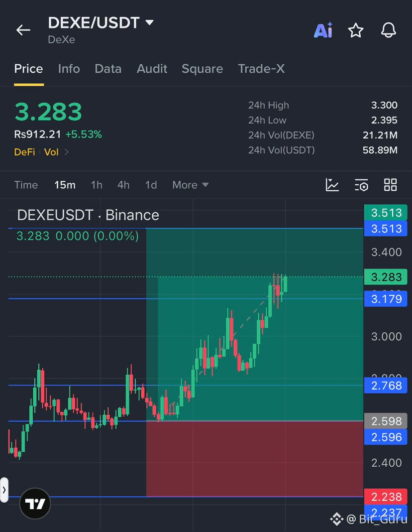Screen dimensions: 412x532
Task: Open the AI assistant icon
Action: tap(323, 30)
